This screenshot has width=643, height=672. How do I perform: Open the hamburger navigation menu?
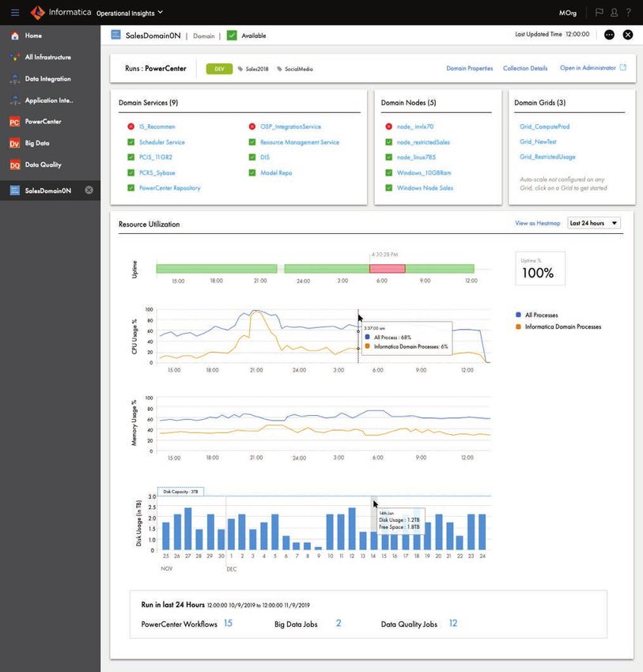tap(15, 13)
